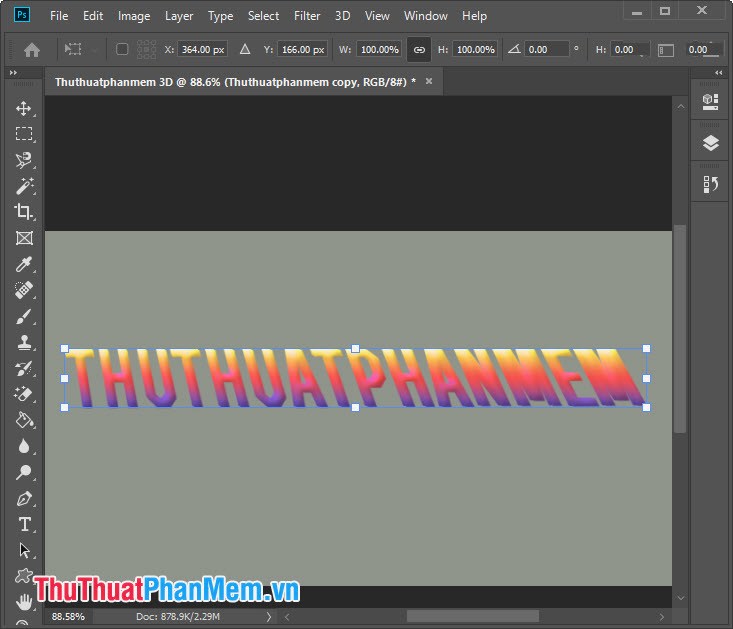Select the Hand tool
This screenshot has height=629, width=733.
[x=24, y=602]
